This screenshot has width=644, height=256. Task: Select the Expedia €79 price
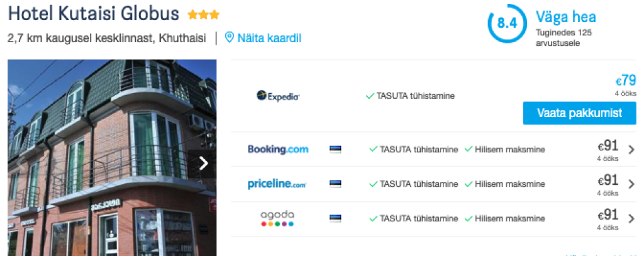(625, 81)
